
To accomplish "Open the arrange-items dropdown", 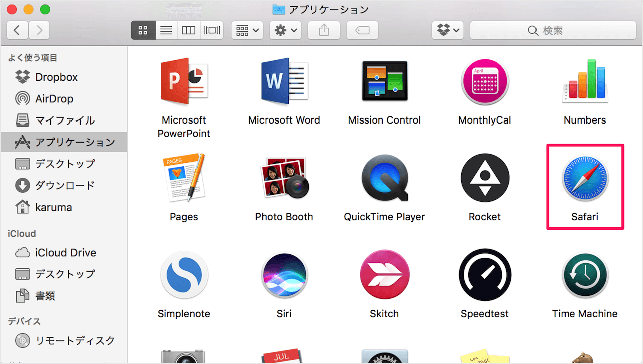I will 247,30.
